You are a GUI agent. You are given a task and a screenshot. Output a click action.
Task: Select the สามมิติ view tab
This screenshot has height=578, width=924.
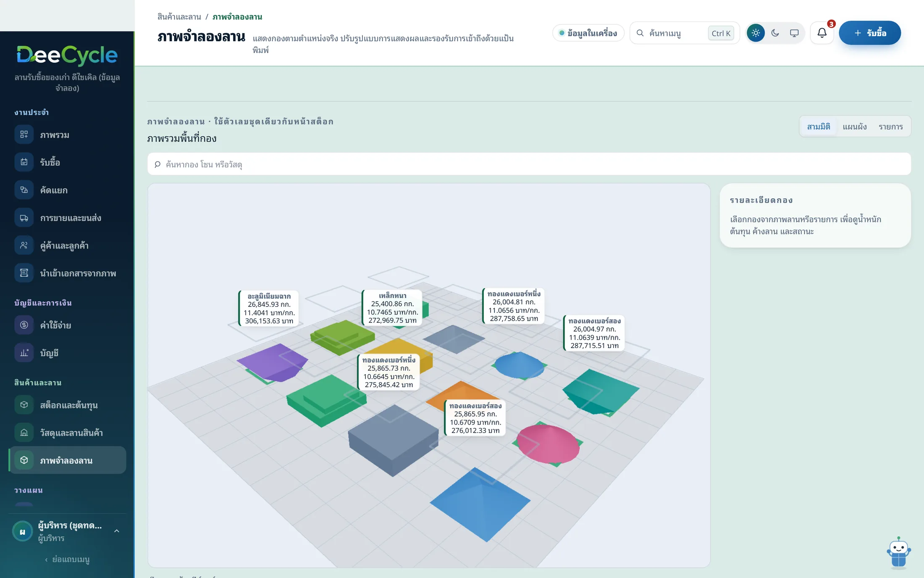click(x=819, y=127)
